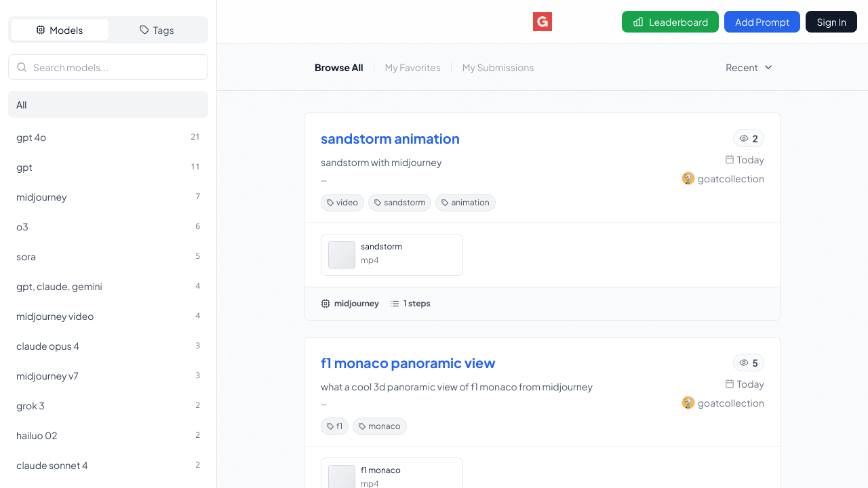Click the red G logo in header

pos(542,22)
